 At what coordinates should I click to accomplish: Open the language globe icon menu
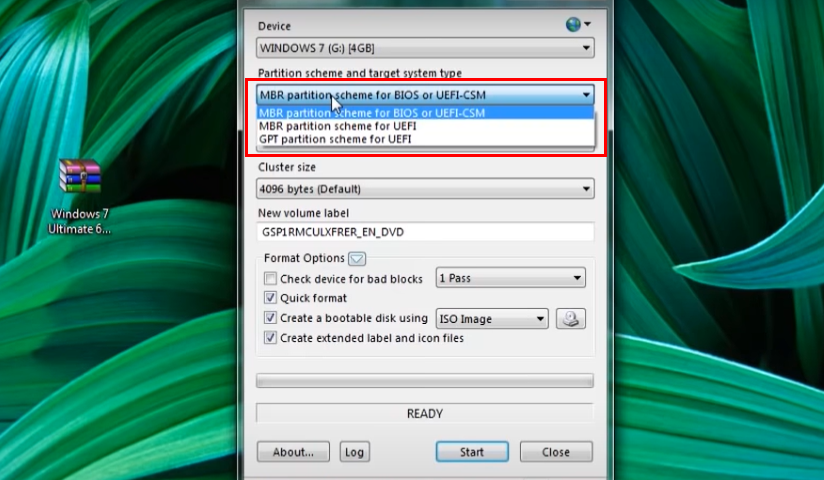pyautogui.click(x=578, y=24)
